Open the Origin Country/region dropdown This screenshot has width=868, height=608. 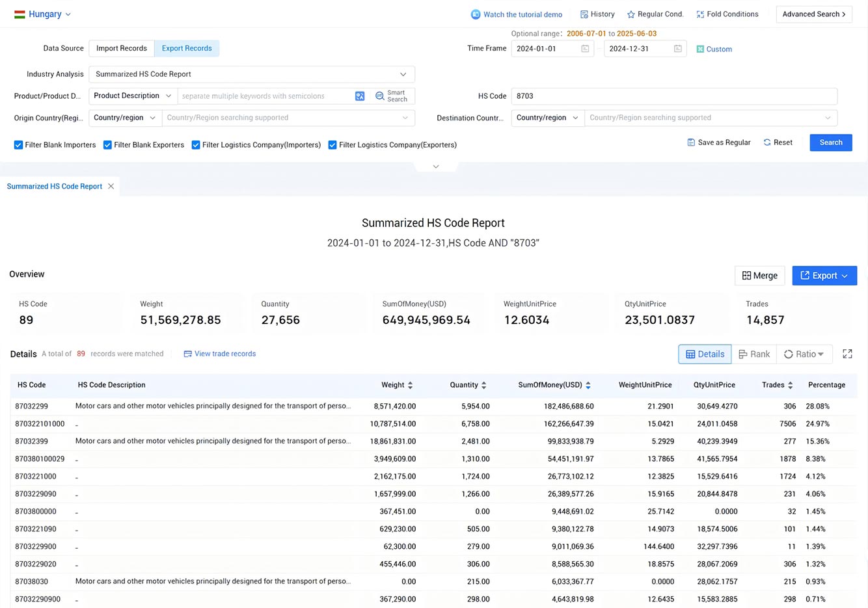(124, 118)
